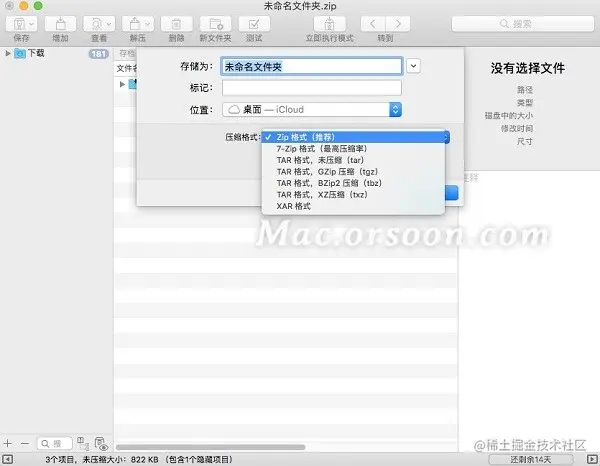
Task: Choose TAR 格式，GZip 压缩 (tgz)
Action: (354, 171)
